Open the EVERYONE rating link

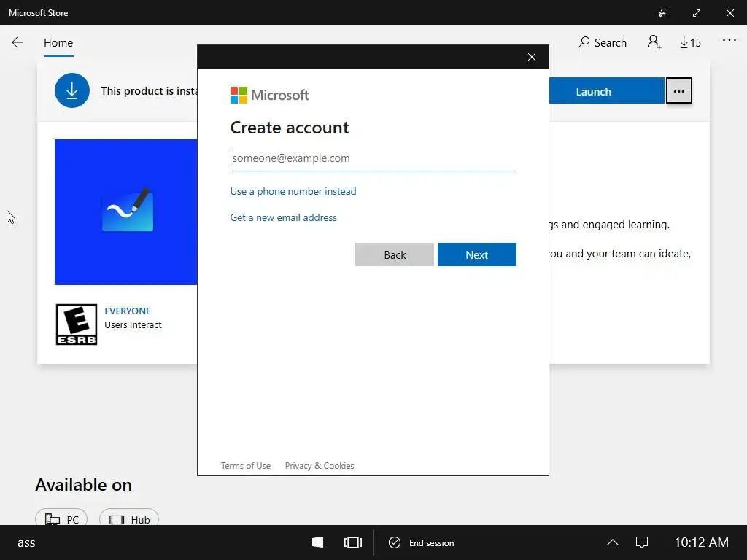coord(128,311)
